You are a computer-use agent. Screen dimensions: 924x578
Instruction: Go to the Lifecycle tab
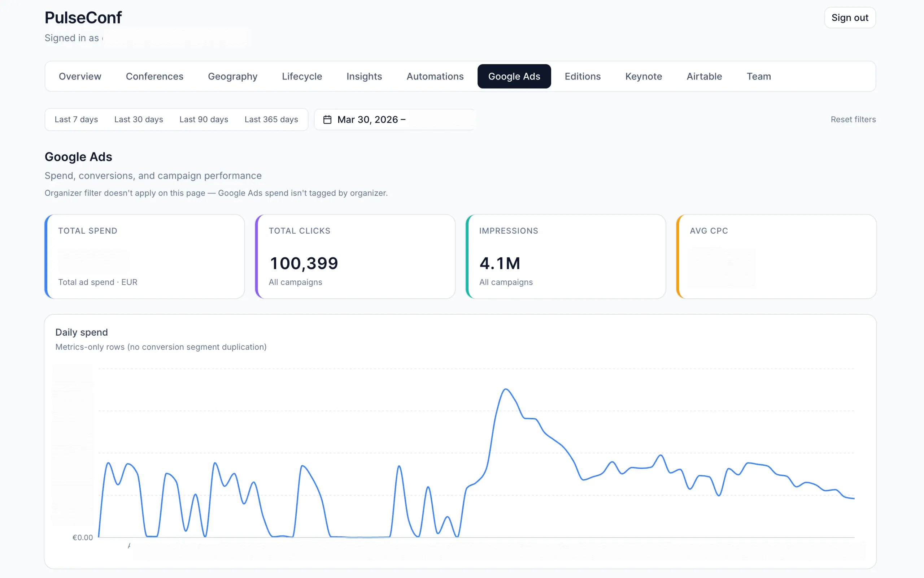pyautogui.click(x=302, y=77)
